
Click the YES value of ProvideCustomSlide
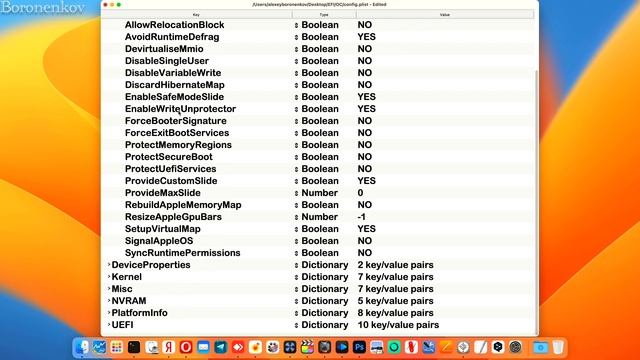pos(367,181)
